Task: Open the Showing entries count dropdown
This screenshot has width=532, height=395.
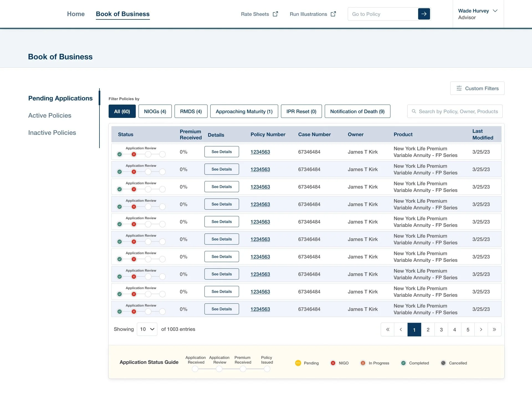Action: coord(147,329)
